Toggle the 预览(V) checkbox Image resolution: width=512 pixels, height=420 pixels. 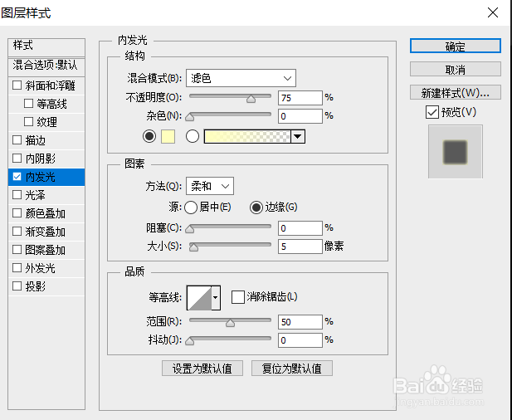432,112
